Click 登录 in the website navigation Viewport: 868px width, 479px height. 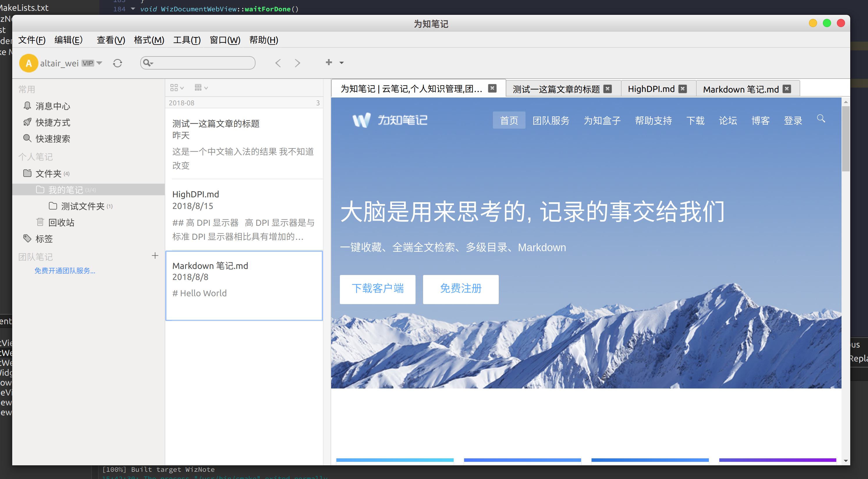[x=793, y=120]
